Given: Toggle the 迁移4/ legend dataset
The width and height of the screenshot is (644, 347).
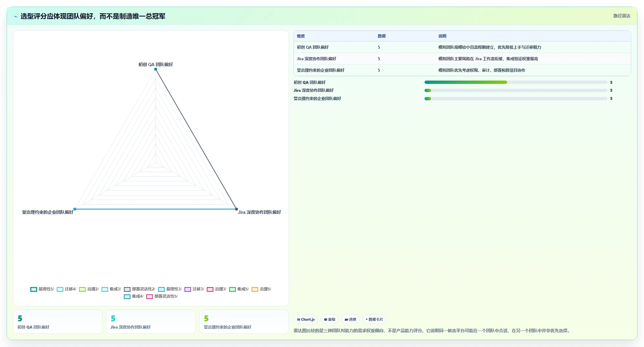Looking at the screenshot, I should point(66,289).
